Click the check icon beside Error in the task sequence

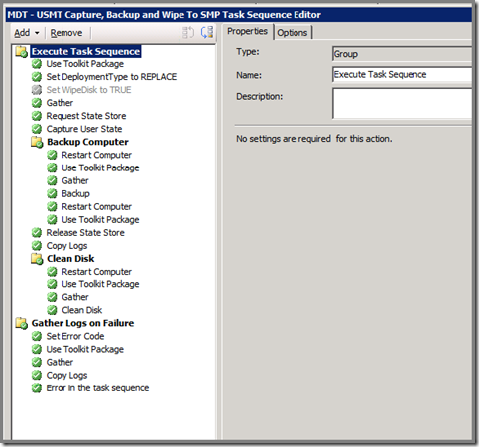tap(37, 388)
